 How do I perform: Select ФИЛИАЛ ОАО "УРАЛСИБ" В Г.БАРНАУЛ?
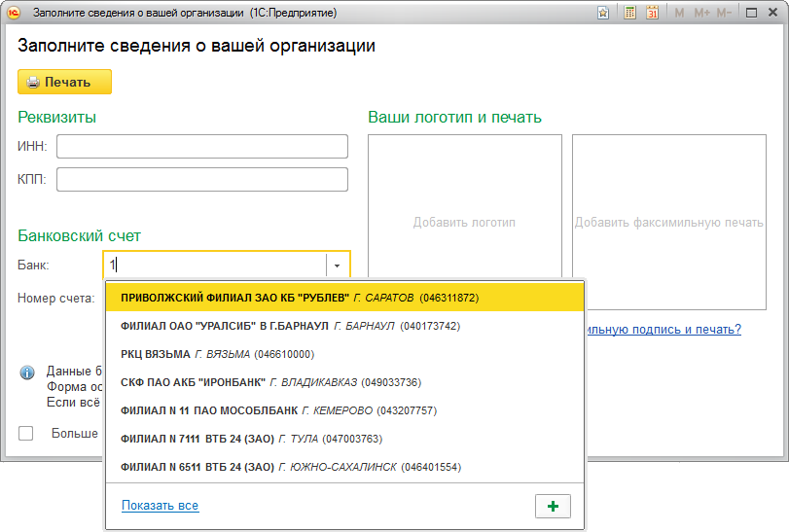pyautogui.click(x=344, y=326)
